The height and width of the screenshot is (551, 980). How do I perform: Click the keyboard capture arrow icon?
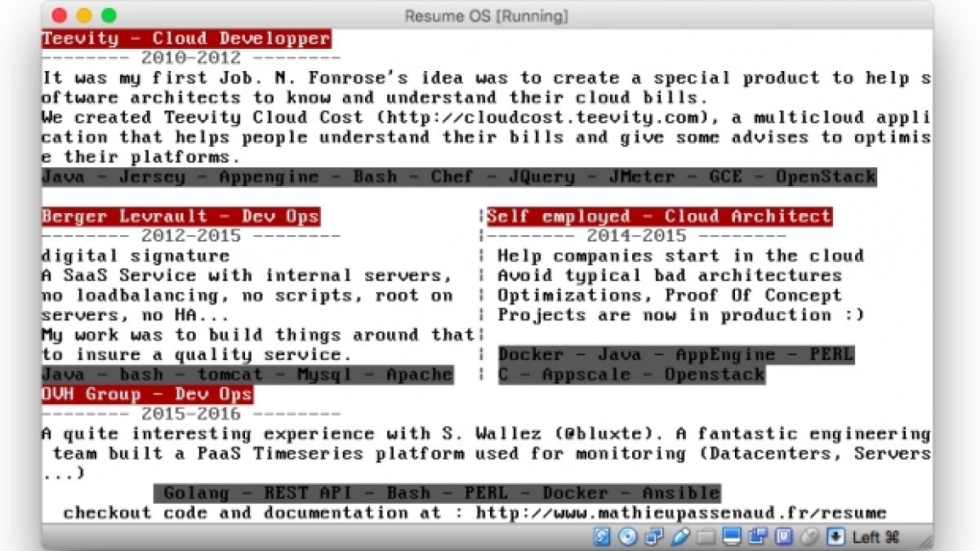click(x=835, y=536)
